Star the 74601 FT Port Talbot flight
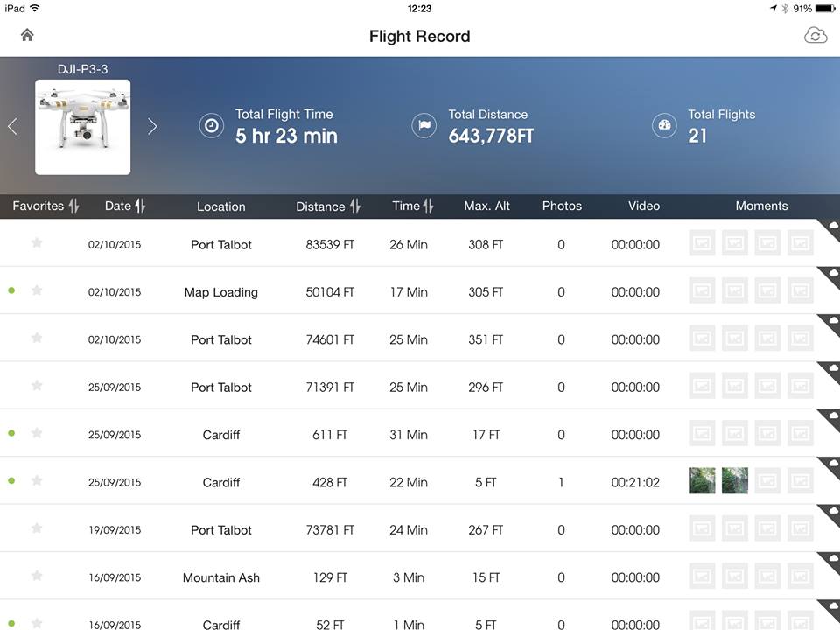840x630 pixels. point(37,338)
